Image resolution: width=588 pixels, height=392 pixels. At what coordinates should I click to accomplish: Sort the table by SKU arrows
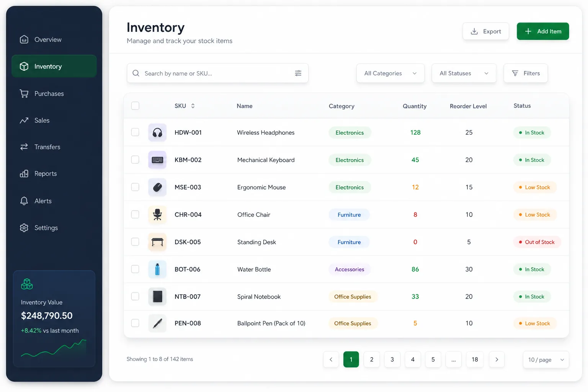click(x=193, y=106)
